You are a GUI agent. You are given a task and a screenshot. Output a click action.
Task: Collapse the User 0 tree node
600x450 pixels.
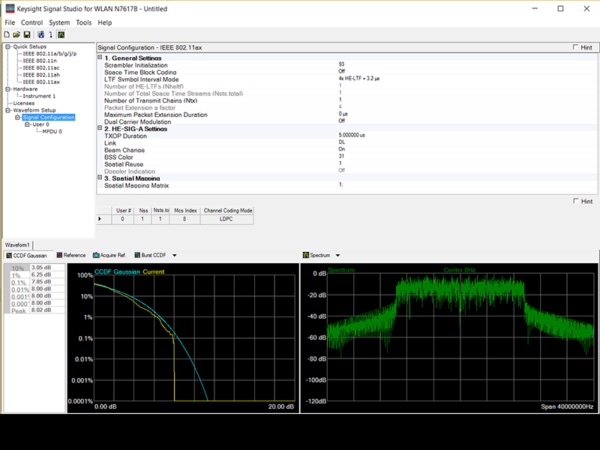coord(27,124)
